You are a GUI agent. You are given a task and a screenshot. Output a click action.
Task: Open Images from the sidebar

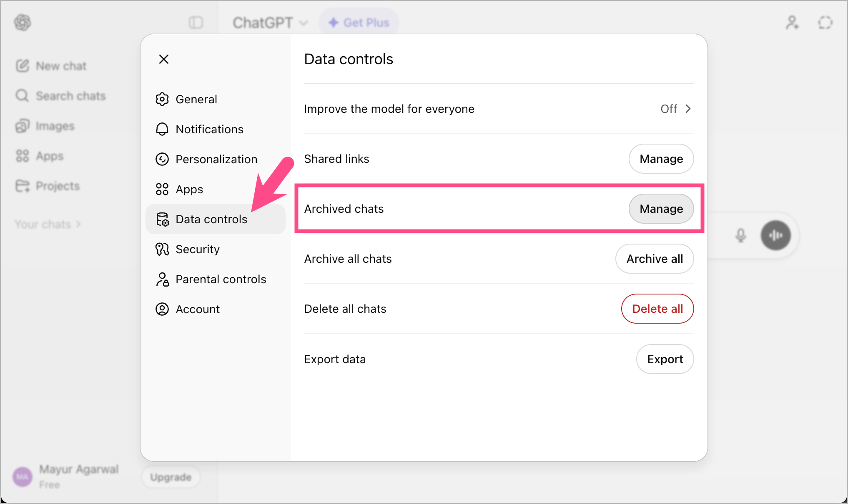55,126
